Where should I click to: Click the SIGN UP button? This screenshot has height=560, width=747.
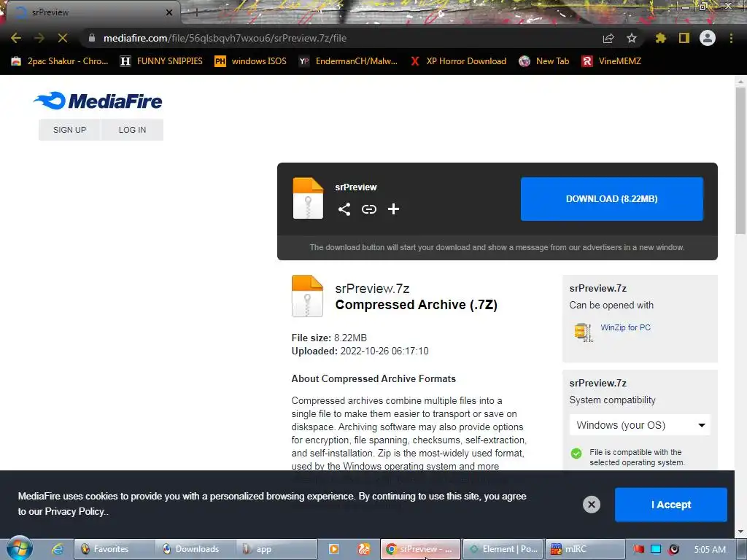[69, 130]
